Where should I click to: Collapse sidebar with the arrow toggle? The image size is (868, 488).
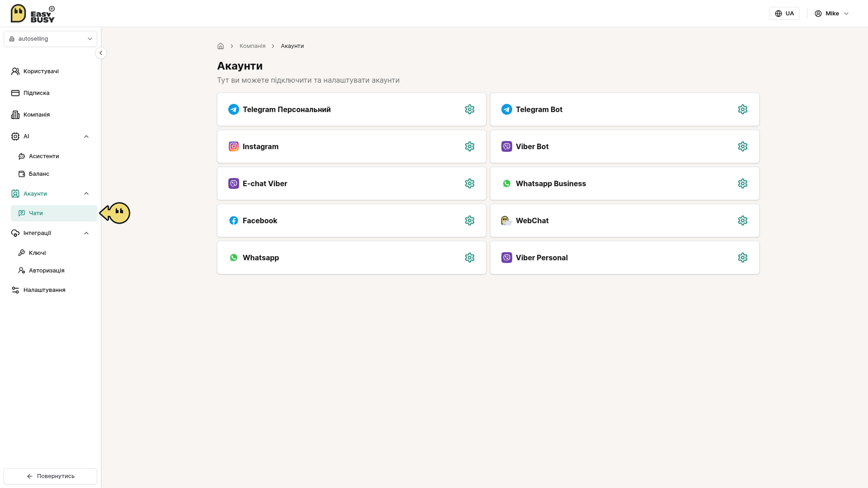point(101,53)
